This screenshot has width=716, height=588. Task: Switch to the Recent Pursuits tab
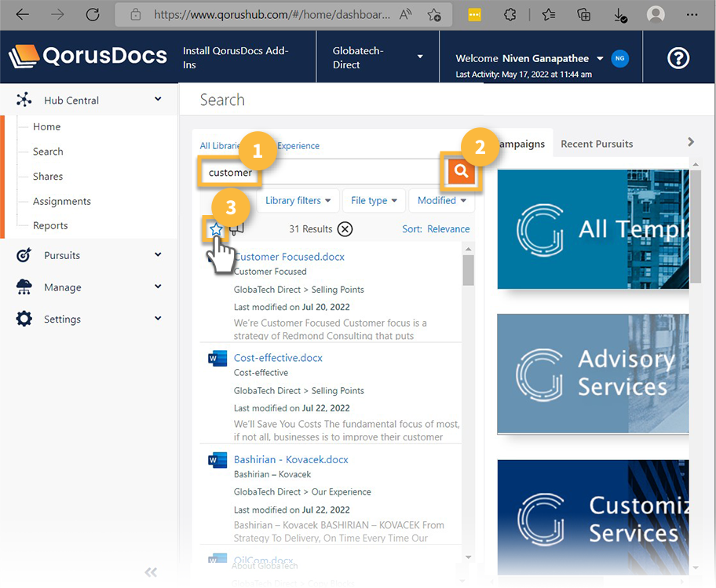(597, 144)
